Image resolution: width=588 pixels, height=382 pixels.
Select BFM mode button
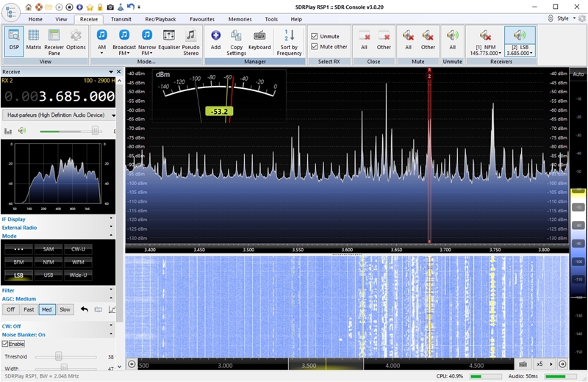18,262
